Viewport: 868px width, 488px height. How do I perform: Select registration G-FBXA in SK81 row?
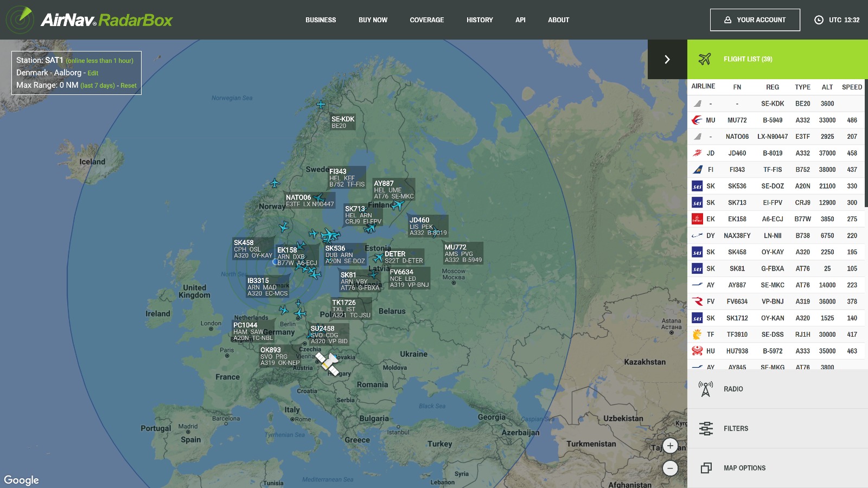(x=773, y=268)
